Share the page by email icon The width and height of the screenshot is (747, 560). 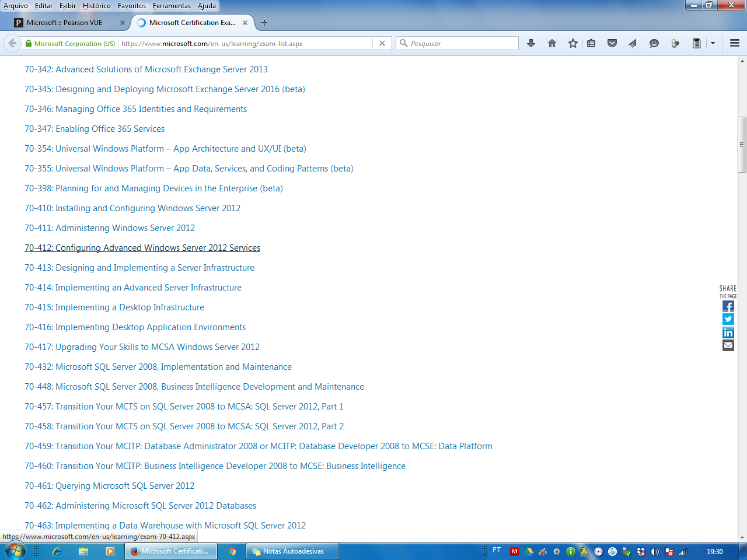(728, 345)
